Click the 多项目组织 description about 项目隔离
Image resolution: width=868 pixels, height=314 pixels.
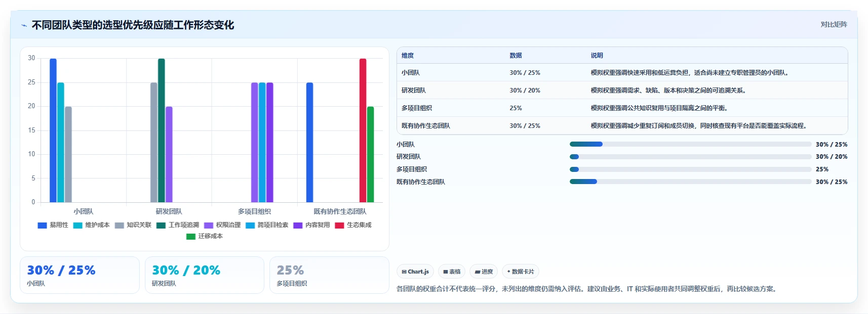tap(660, 108)
